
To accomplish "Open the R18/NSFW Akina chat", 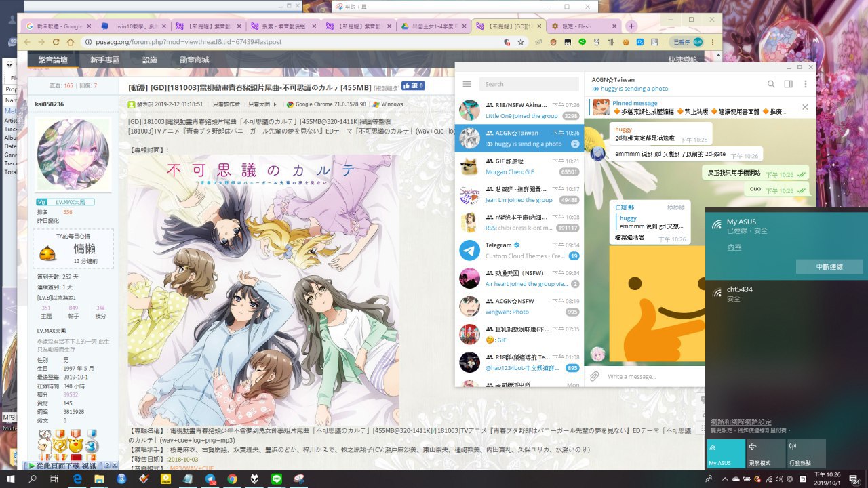I will point(519,110).
